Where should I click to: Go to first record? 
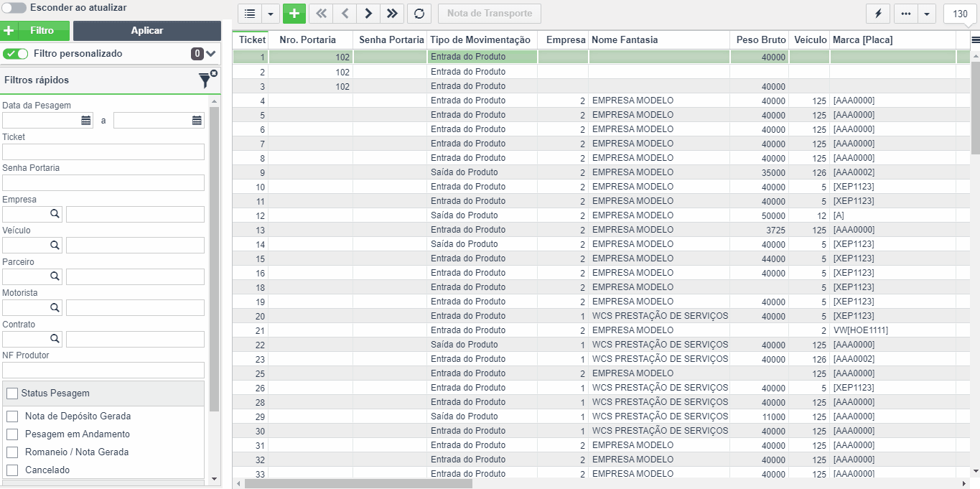tap(321, 14)
